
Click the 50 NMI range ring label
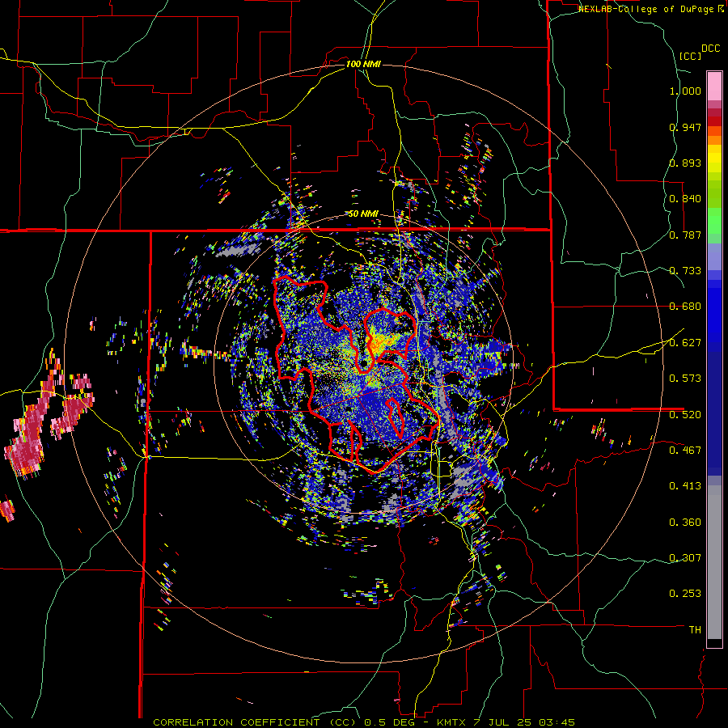pos(363,214)
